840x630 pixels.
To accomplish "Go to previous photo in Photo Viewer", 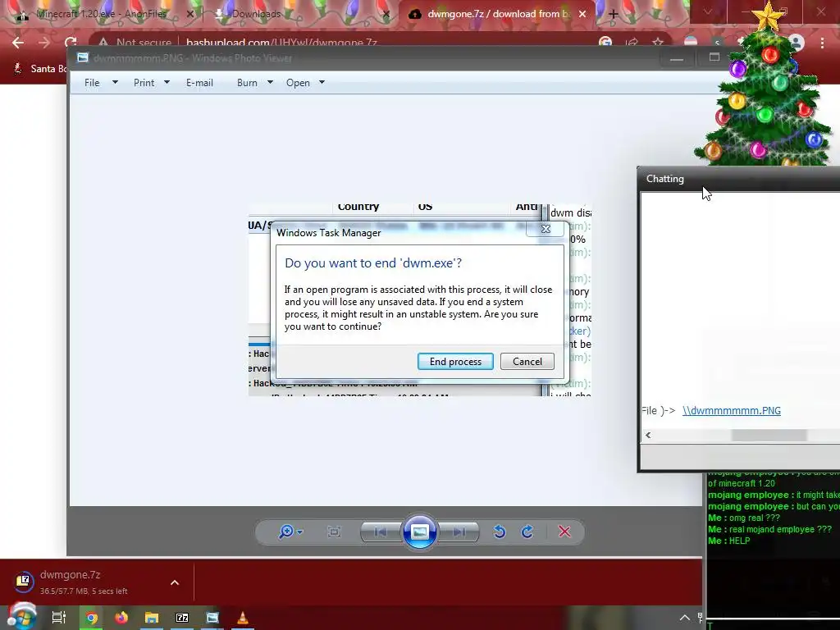I will [x=381, y=532].
